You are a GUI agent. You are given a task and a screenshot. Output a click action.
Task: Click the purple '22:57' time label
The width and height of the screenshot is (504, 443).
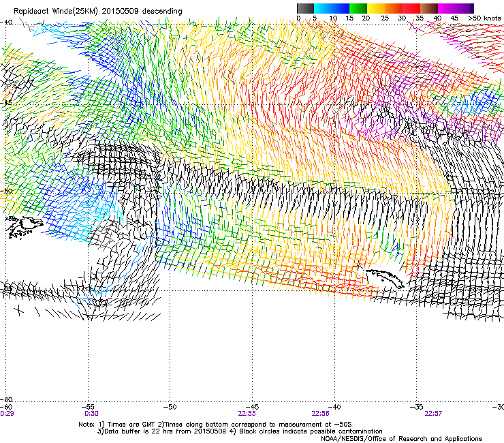click(433, 414)
